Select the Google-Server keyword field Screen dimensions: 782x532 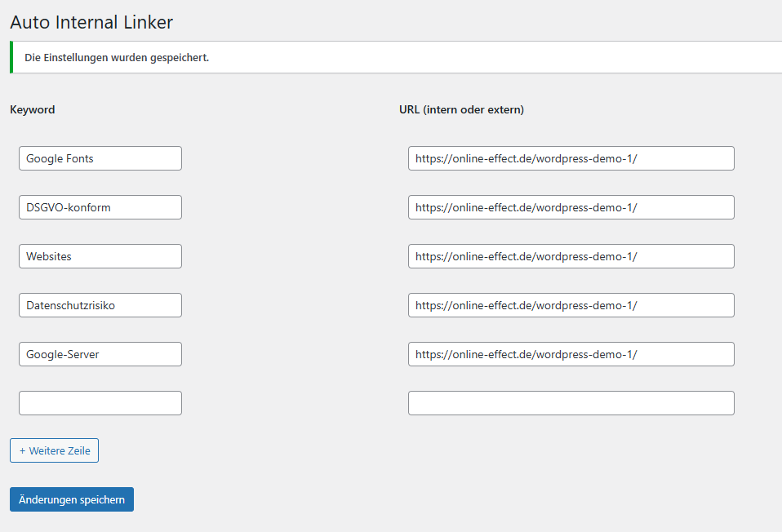pyautogui.click(x=100, y=354)
